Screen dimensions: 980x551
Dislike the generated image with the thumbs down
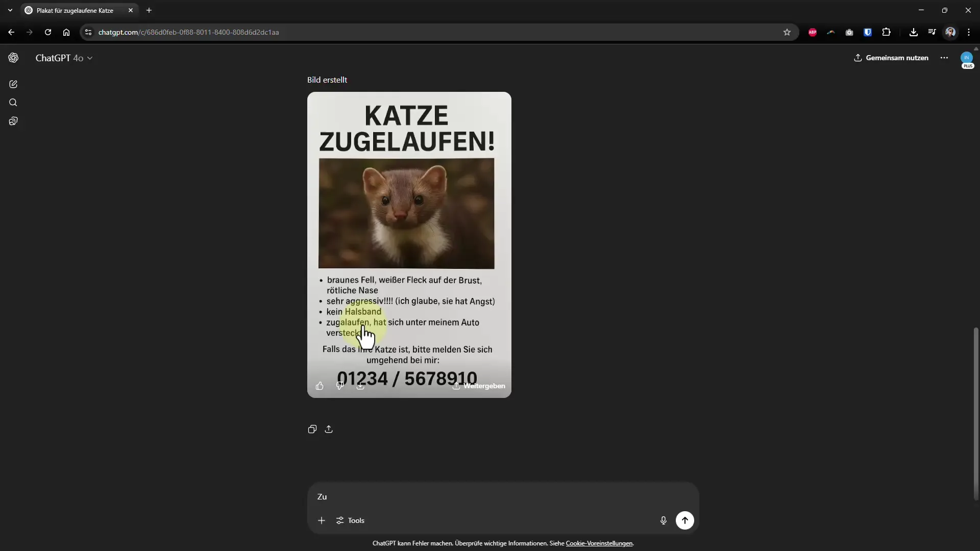pyautogui.click(x=340, y=386)
